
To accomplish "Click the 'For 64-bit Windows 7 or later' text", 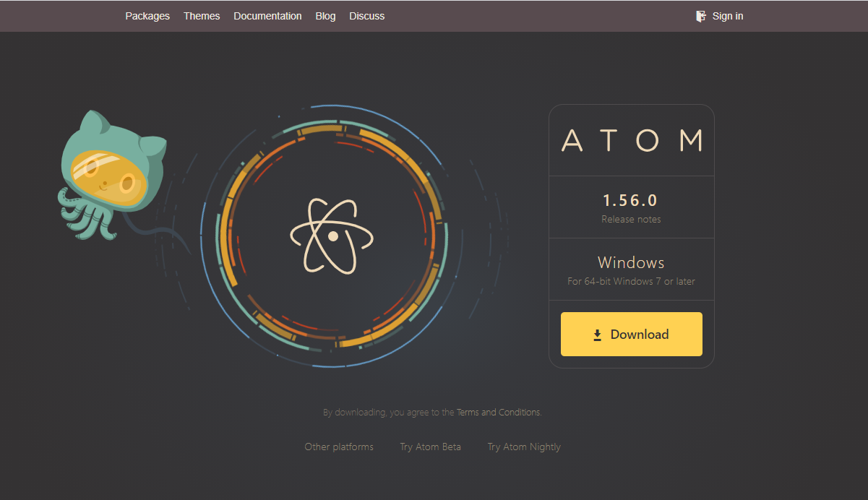I will 631,281.
